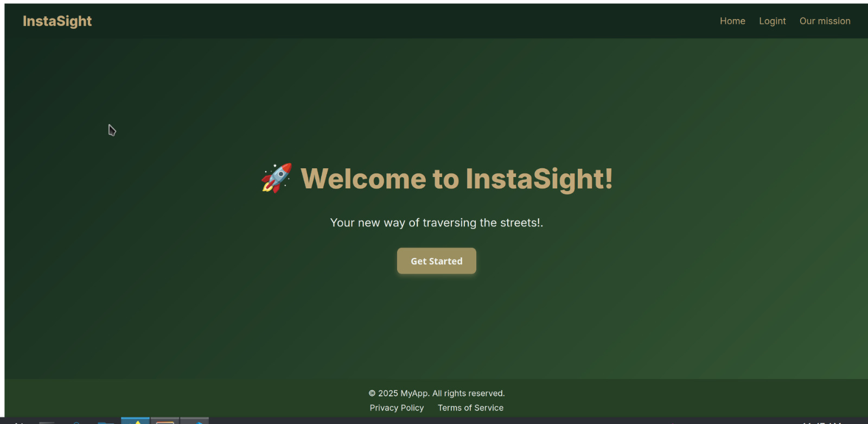868x424 pixels.
Task: Open the start menu at the taskbar's left end
Action: (18, 422)
